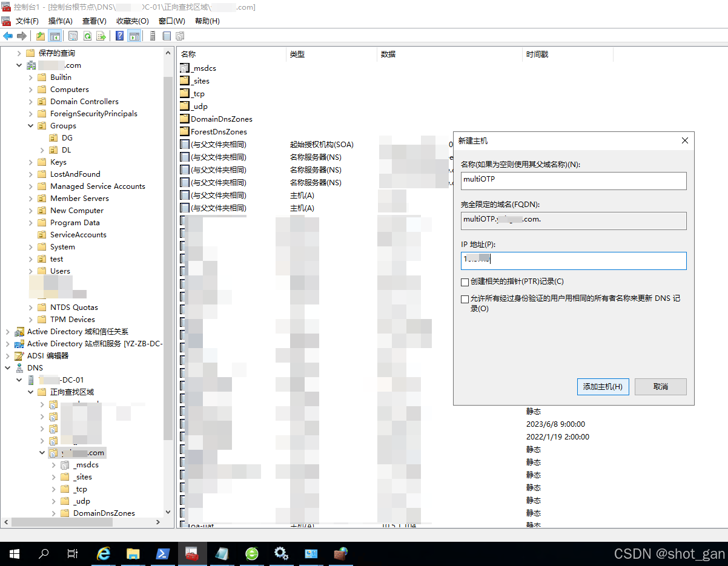Expand the Domain Controllers node
The width and height of the screenshot is (728, 566).
click(31, 102)
